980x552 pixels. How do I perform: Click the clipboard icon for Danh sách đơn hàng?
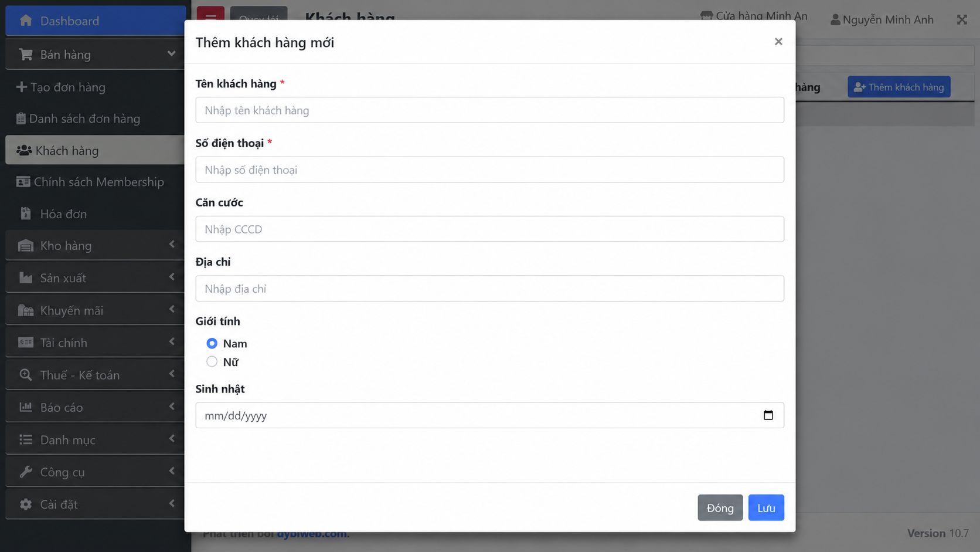(21, 118)
